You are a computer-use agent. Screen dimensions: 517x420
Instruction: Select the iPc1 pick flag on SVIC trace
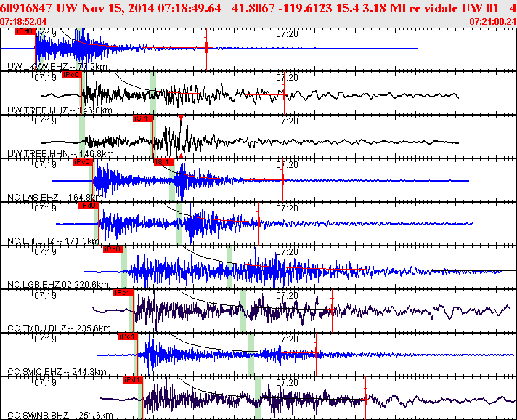pos(128,336)
